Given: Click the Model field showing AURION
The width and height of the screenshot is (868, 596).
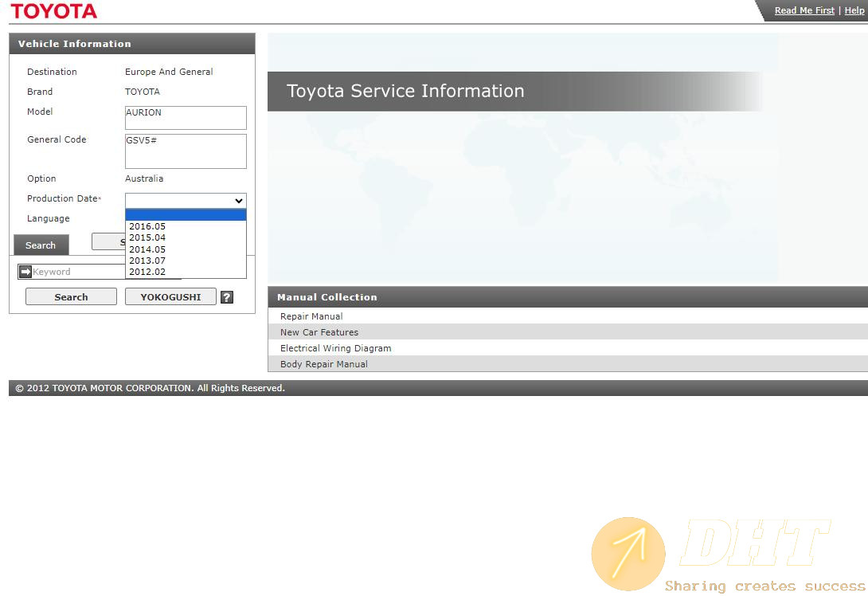Looking at the screenshot, I should [186, 117].
